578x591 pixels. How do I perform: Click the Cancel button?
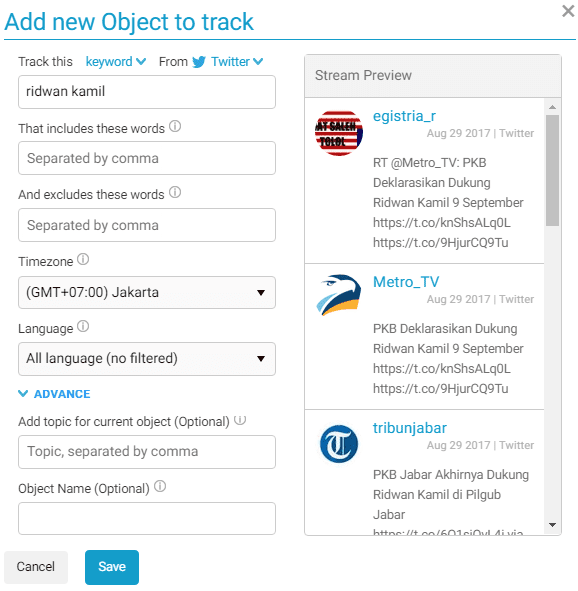coord(36,567)
